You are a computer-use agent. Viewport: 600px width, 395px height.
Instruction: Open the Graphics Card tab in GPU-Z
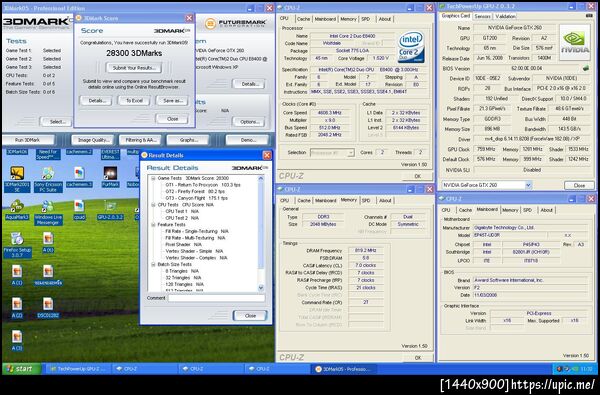(x=455, y=16)
